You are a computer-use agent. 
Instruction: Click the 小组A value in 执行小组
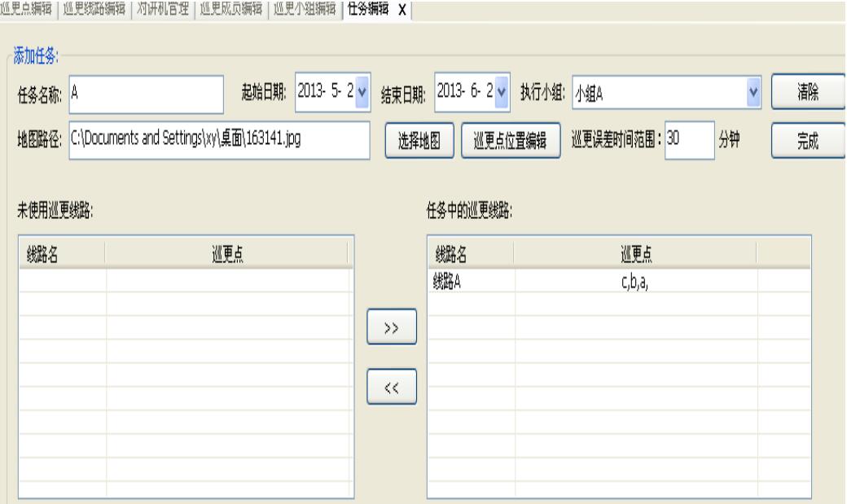click(x=589, y=94)
